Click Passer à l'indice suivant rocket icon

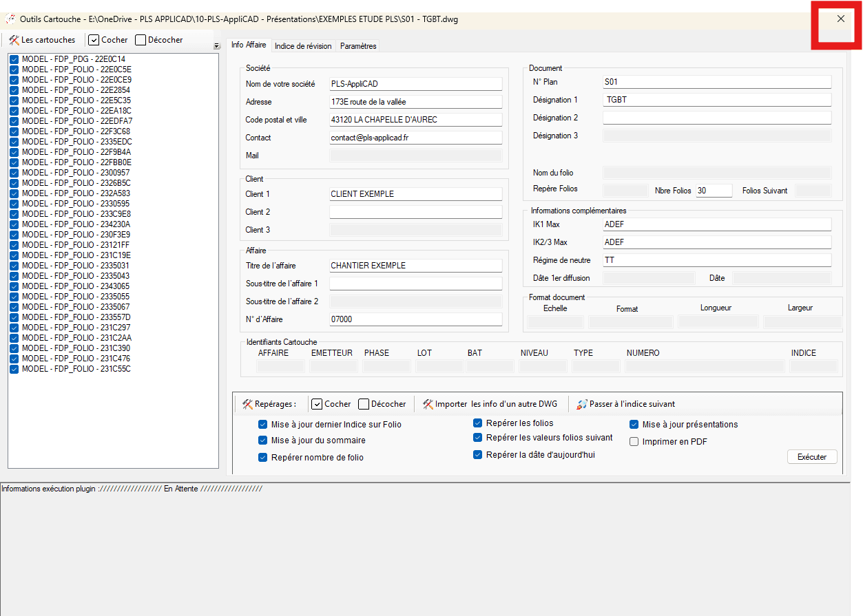[582, 404]
